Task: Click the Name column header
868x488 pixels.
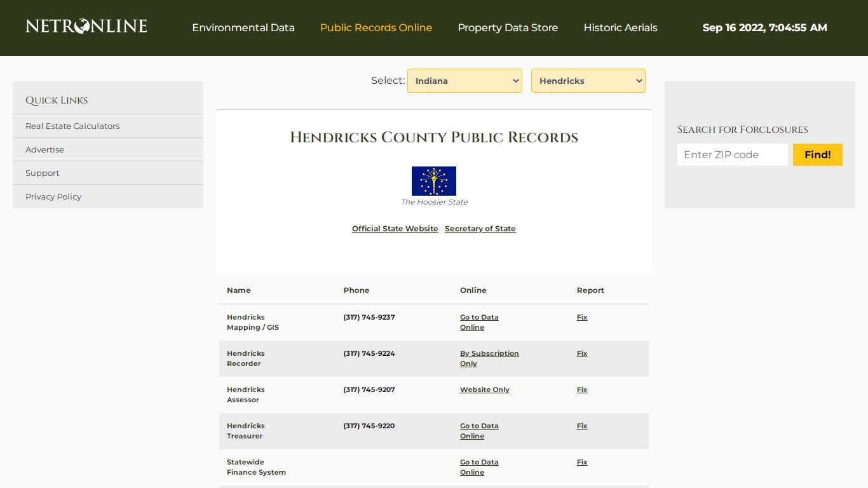Action: click(239, 290)
